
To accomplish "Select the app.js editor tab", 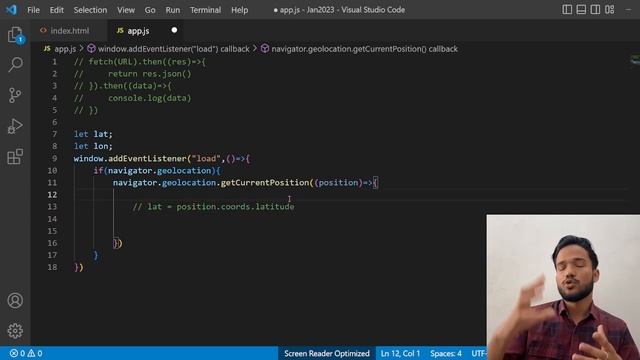I will [146, 31].
